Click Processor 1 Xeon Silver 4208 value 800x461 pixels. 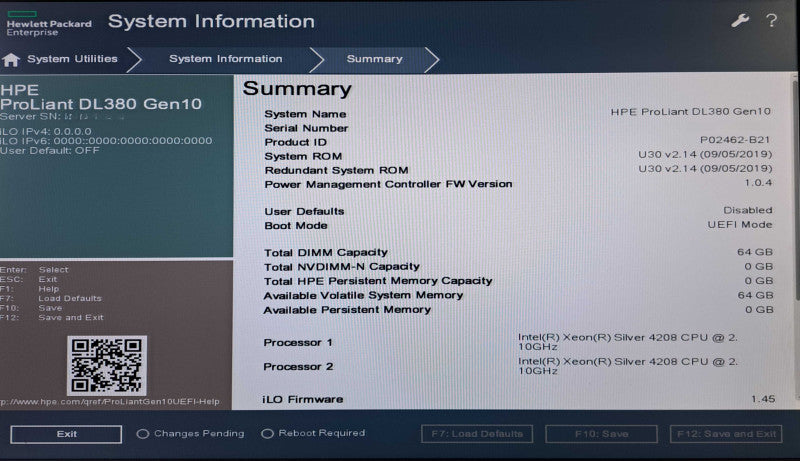coord(628,342)
